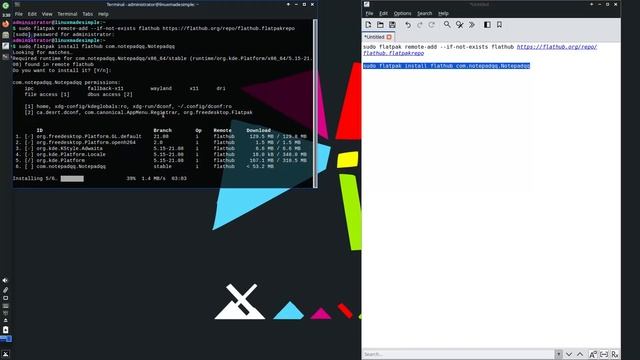Click the "Looking for matches" line in the terminal

coord(42,52)
